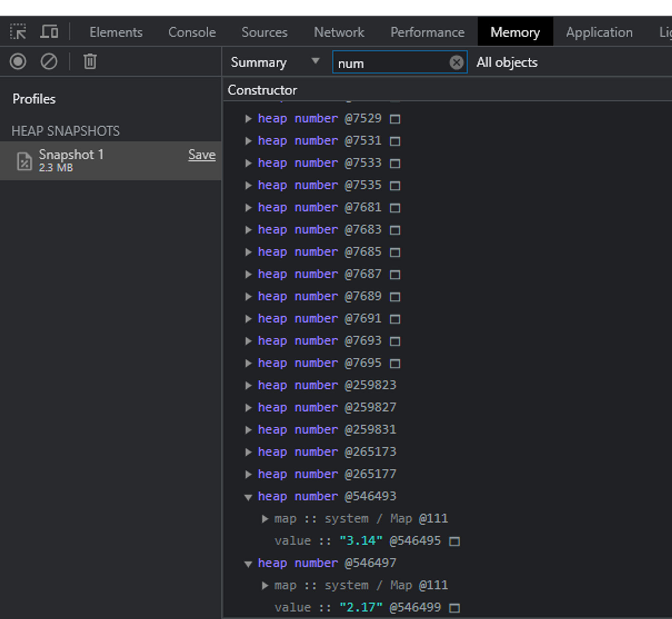This screenshot has width=672, height=619.
Task: Click the box icon next to heap number @7687
Action: click(395, 275)
